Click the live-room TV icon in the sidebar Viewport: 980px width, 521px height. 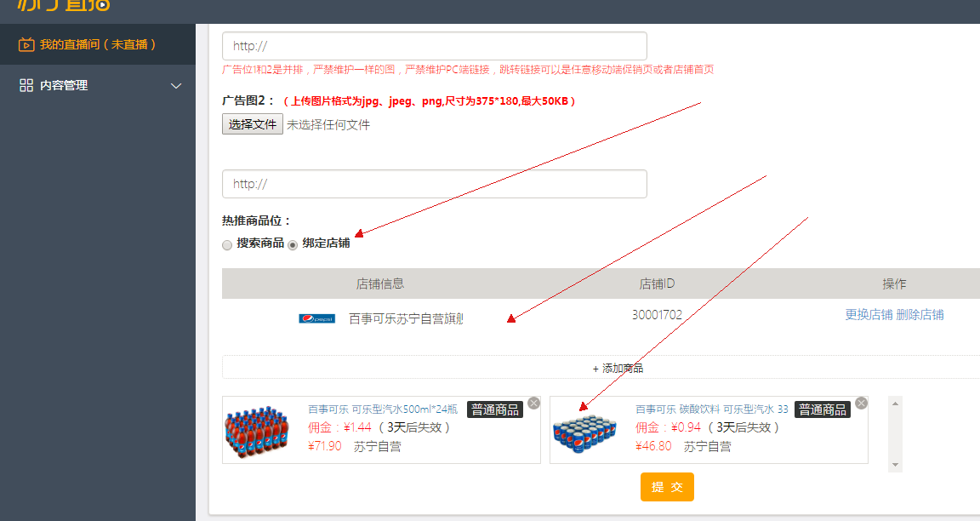(x=26, y=44)
